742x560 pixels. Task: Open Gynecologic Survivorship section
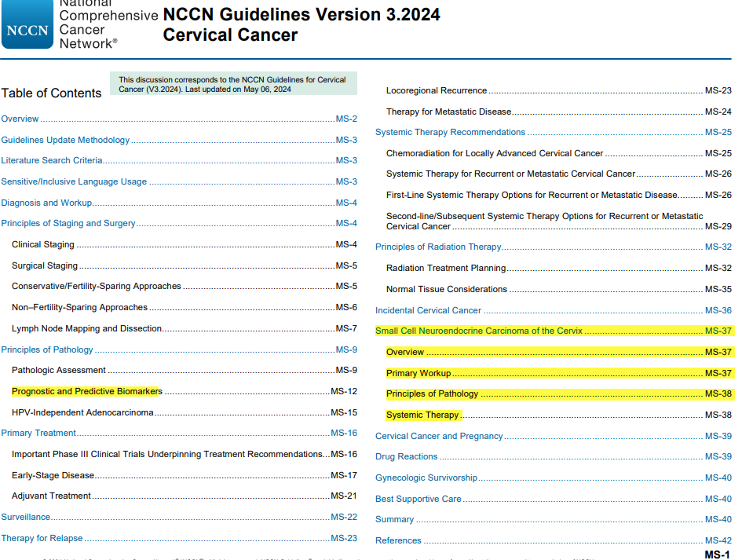pyautogui.click(x=554, y=478)
